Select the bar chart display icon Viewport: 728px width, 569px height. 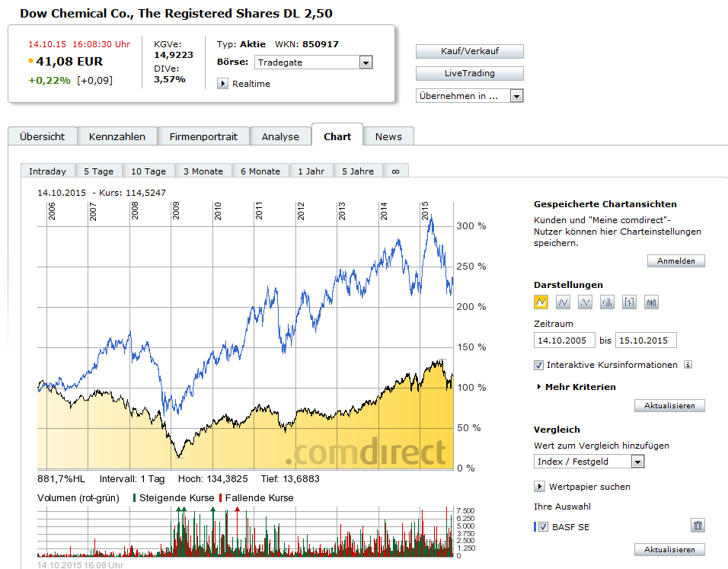pos(607,302)
